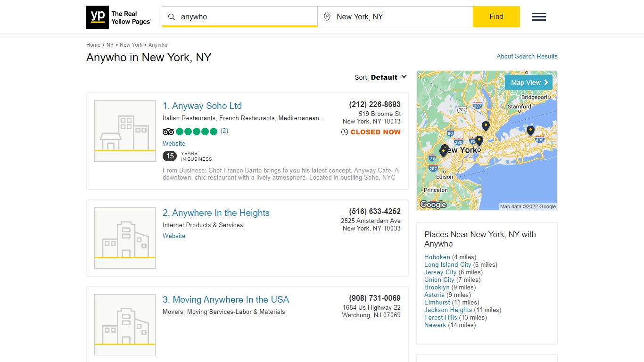
Task: Open Jackson Heights nearby link
Action: 448,310
